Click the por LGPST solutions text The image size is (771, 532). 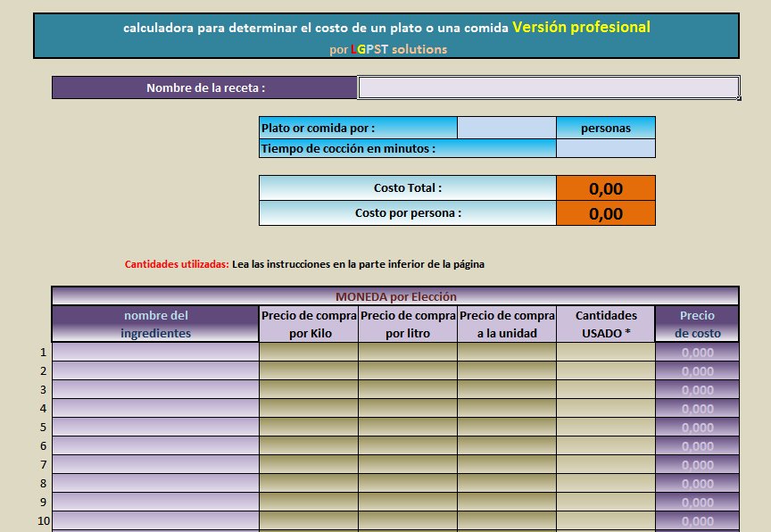click(x=385, y=49)
